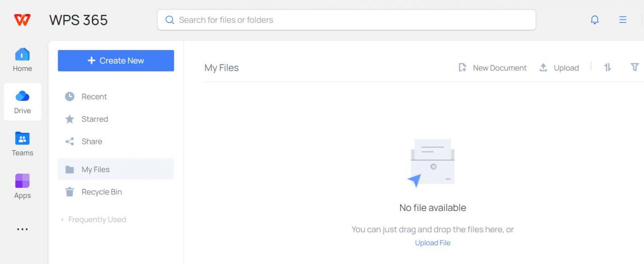Viewport: 644px width, 264px height.
Task: Open the filter funnel icon
Action: point(634,67)
